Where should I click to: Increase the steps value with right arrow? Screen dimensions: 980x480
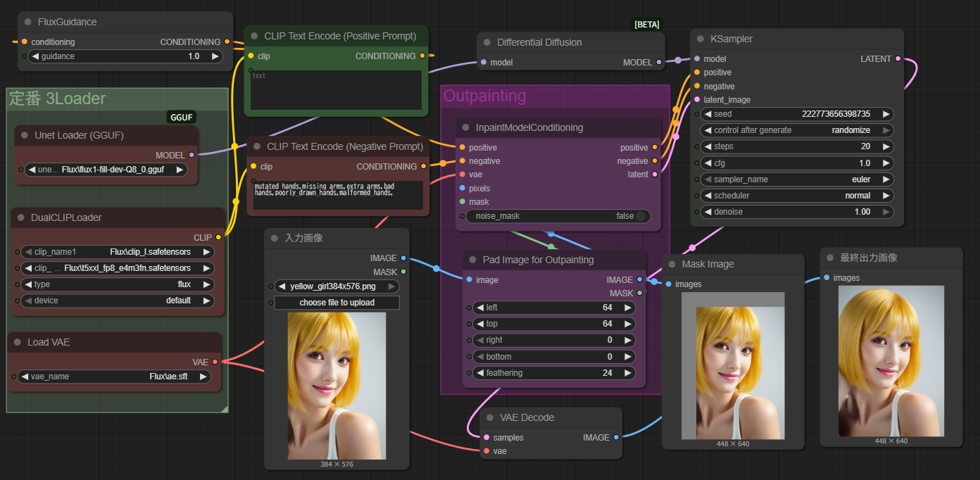pyautogui.click(x=886, y=146)
